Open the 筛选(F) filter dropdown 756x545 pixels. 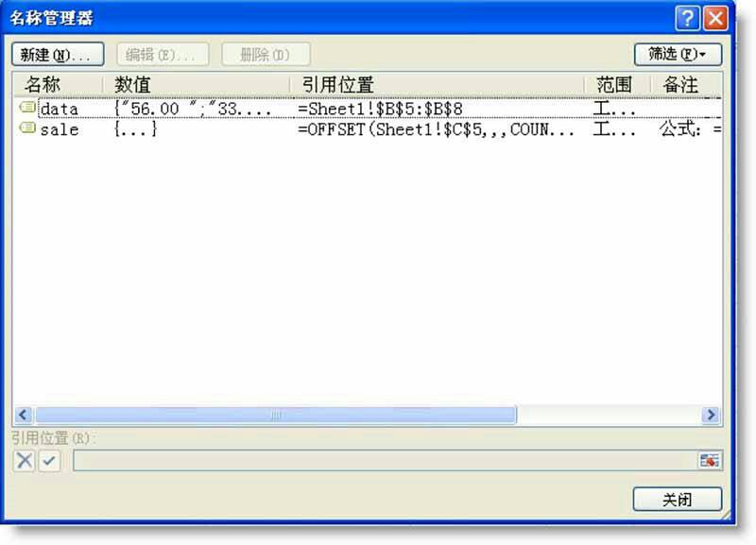tap(678, 54)
